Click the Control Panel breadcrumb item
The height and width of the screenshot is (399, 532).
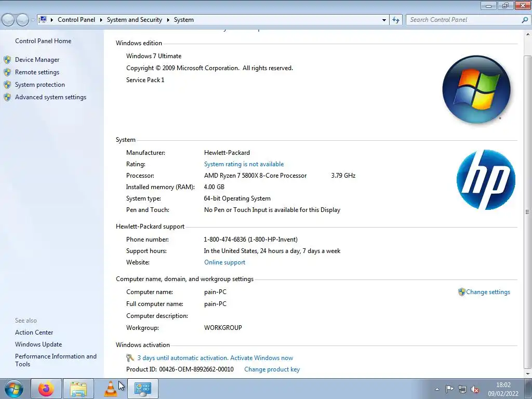76,20
